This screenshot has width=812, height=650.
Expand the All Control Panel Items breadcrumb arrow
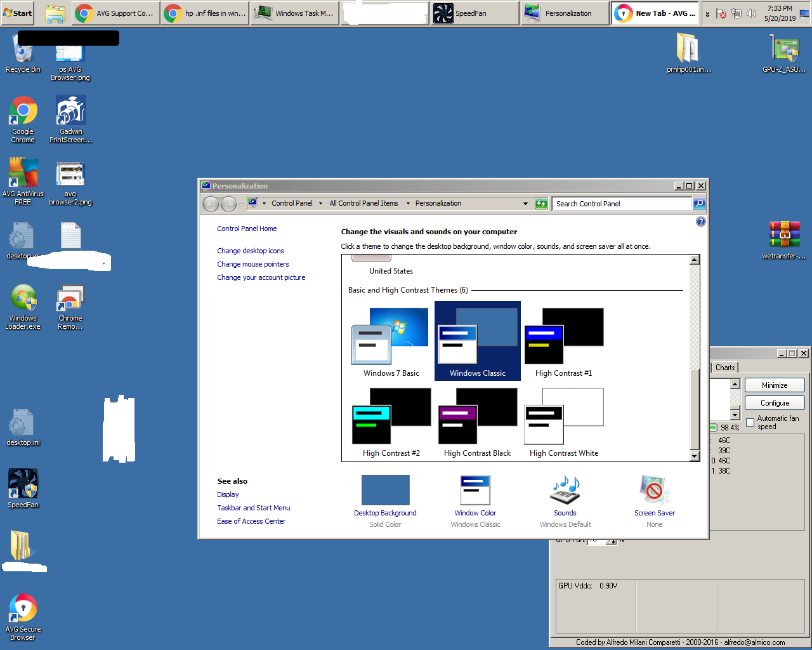coord(408,204)
